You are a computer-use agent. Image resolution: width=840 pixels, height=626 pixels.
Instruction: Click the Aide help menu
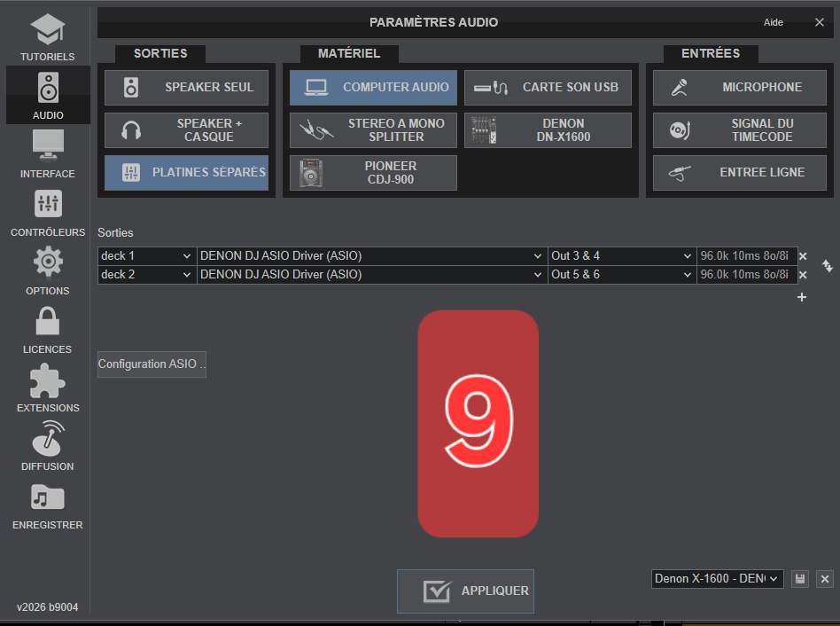tap(773, 22)
